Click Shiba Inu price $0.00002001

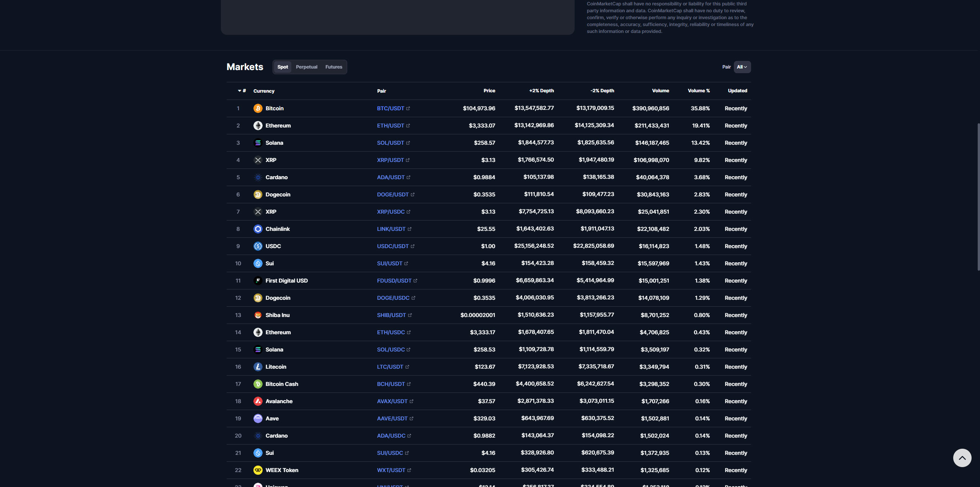pyautogui.click(x=478, y=315)
